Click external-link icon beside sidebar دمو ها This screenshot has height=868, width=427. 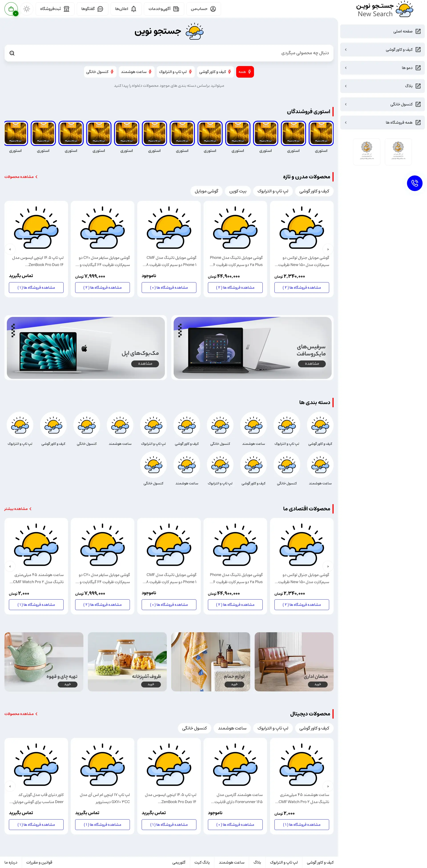pyautogui.click(x=418, y=68)
